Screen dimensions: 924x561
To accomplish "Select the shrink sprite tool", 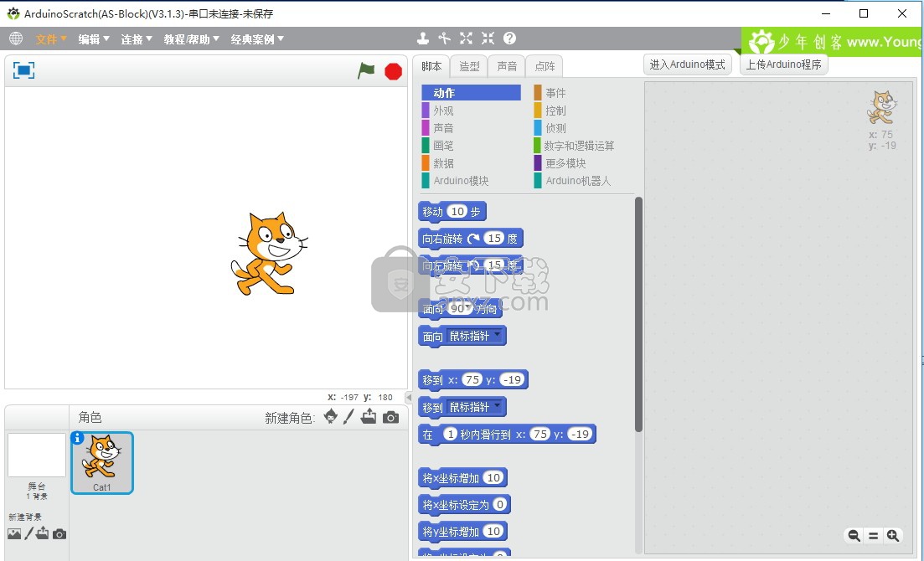I will (488, 39).
